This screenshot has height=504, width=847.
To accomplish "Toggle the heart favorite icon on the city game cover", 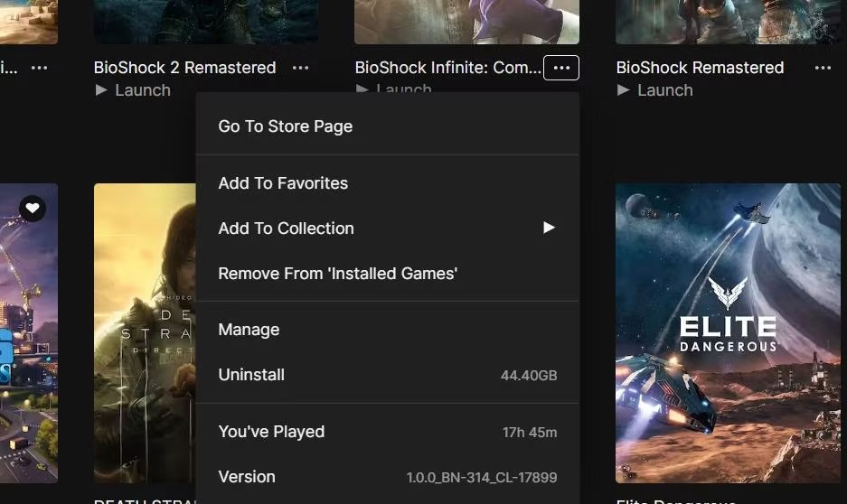I will pos(33,209).
